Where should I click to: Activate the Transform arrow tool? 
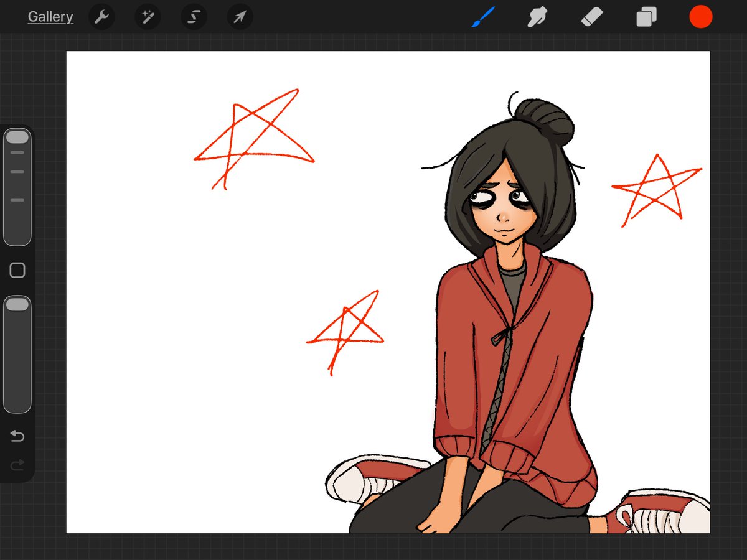240,17
